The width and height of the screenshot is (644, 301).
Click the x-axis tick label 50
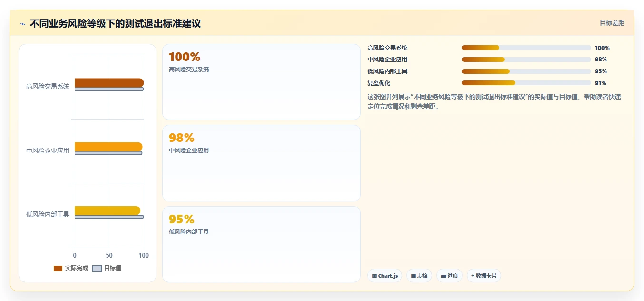pos(109,255)
